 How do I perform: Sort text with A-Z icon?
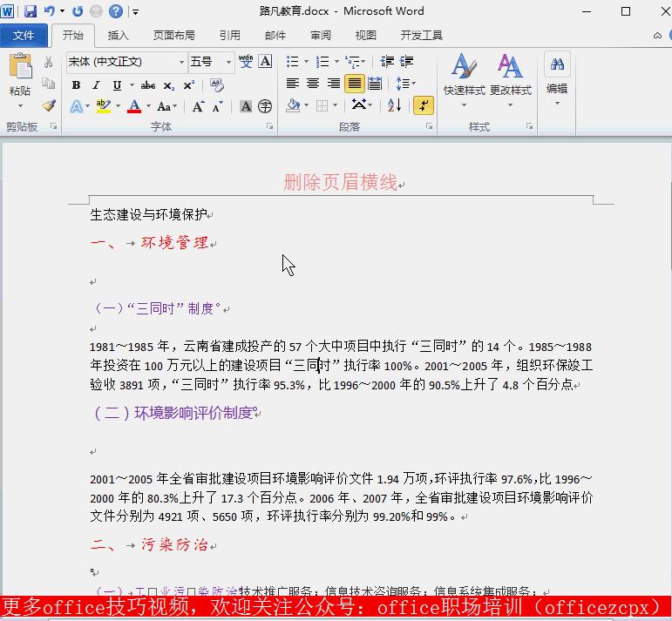click(x=394, y=105)
